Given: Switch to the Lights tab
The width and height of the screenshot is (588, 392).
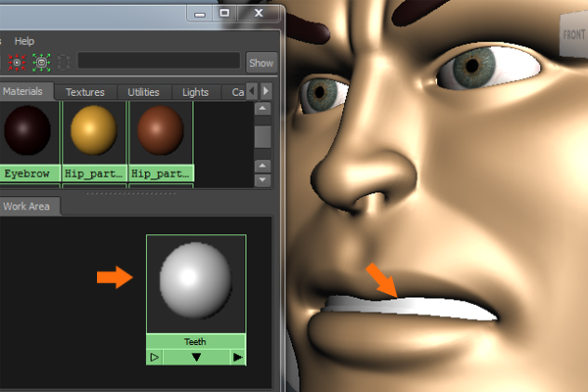Looking at the screenshot, I should pyautogui.click(x=195, y=92).
